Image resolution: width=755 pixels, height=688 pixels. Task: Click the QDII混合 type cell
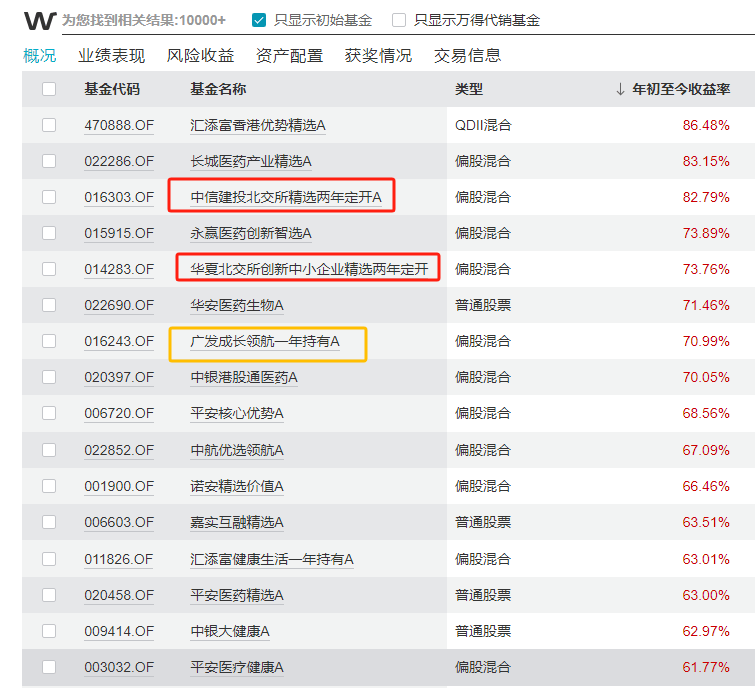point(483,125)
